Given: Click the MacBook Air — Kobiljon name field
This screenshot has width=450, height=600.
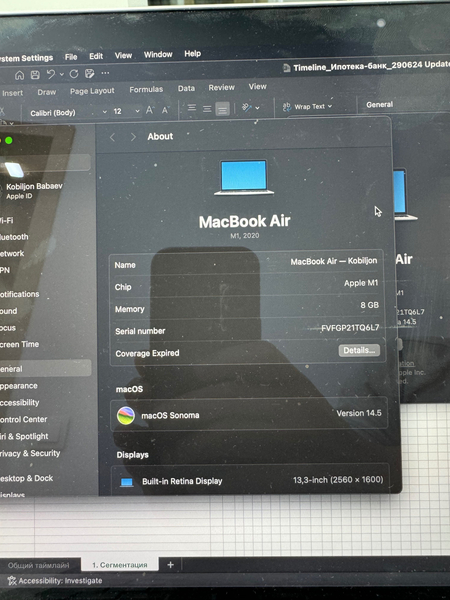Looking at the screenshot, I should click(334, 261).
